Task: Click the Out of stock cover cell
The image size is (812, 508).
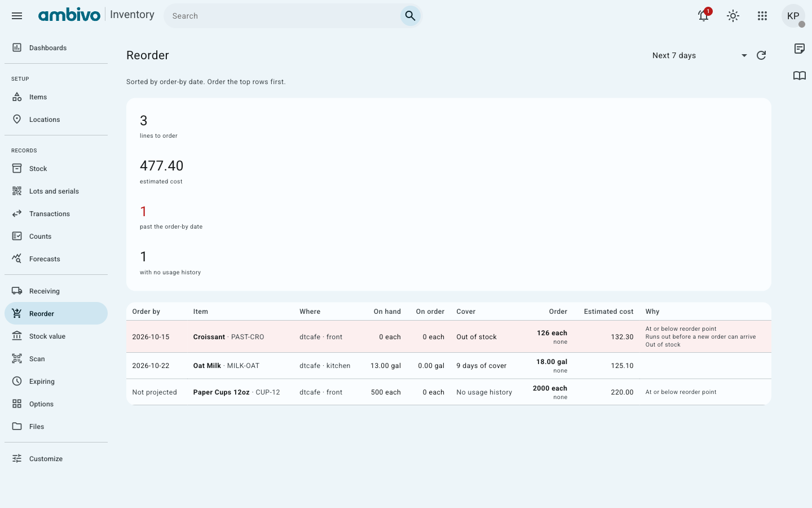Action: pyautogui.click(x=476, y=337)
